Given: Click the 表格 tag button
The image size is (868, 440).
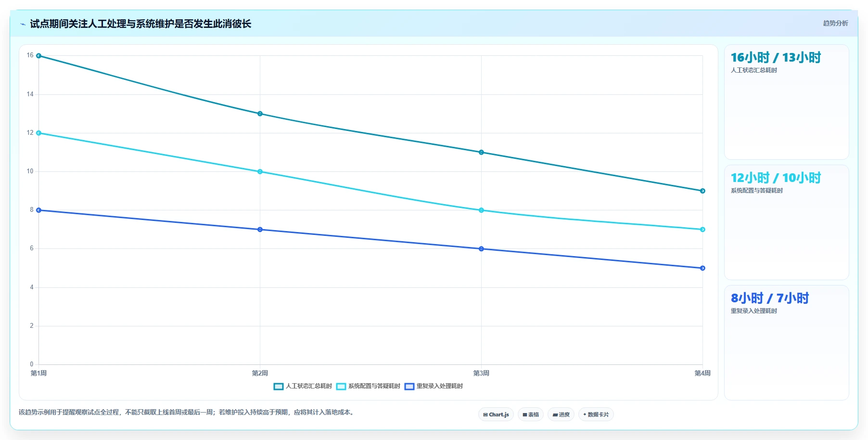Looking at the screenshot, I should click(531, 414).
